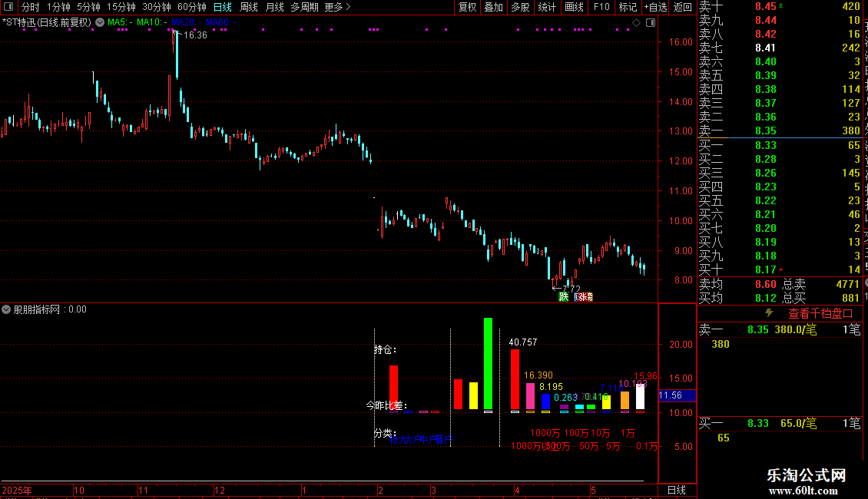The image size is (868, 499).
Task: Open 查看千档盘口 link
Action: click(x=820, y=314)
